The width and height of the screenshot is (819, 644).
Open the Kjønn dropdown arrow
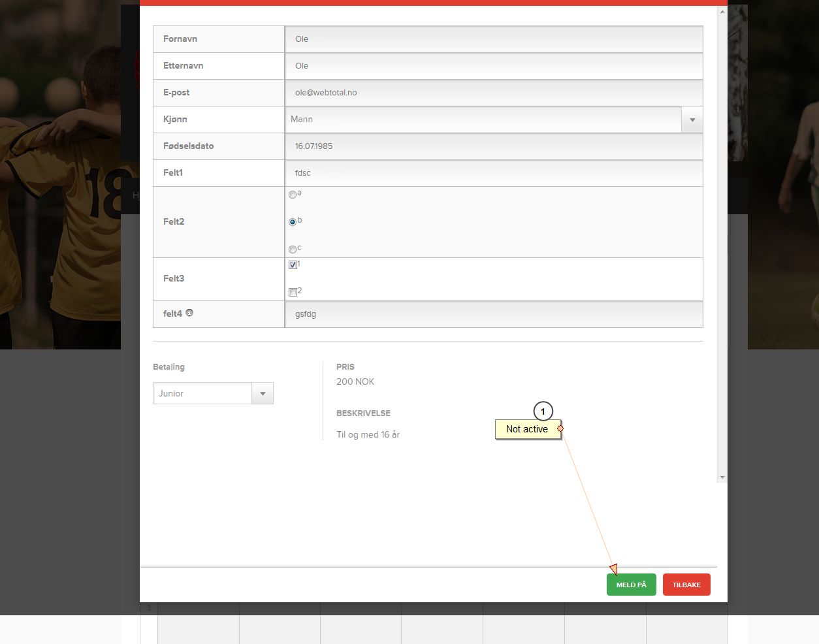pos(692,120)
